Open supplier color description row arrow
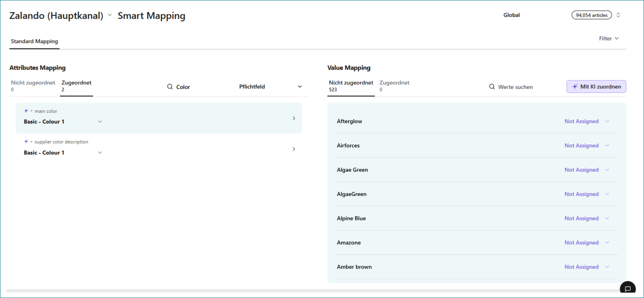This screenshot has width=644, height=298. 294,149
